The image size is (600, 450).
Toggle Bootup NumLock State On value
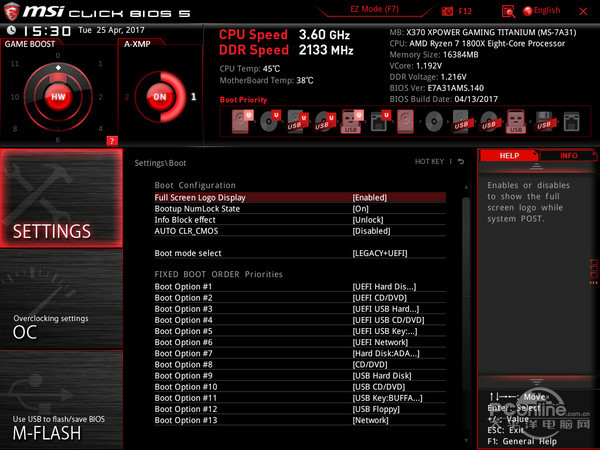(360, 209)
